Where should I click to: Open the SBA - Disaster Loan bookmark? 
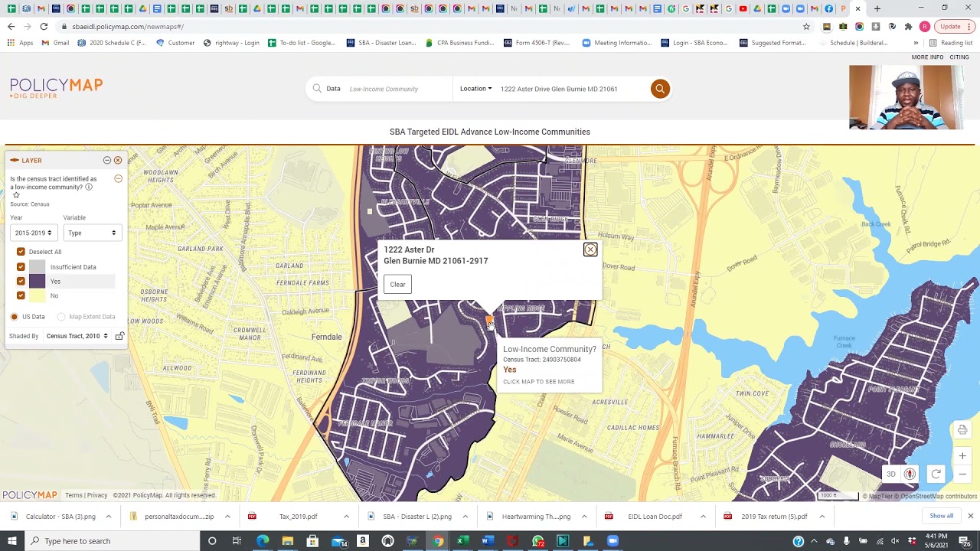(x=381, y=43)
